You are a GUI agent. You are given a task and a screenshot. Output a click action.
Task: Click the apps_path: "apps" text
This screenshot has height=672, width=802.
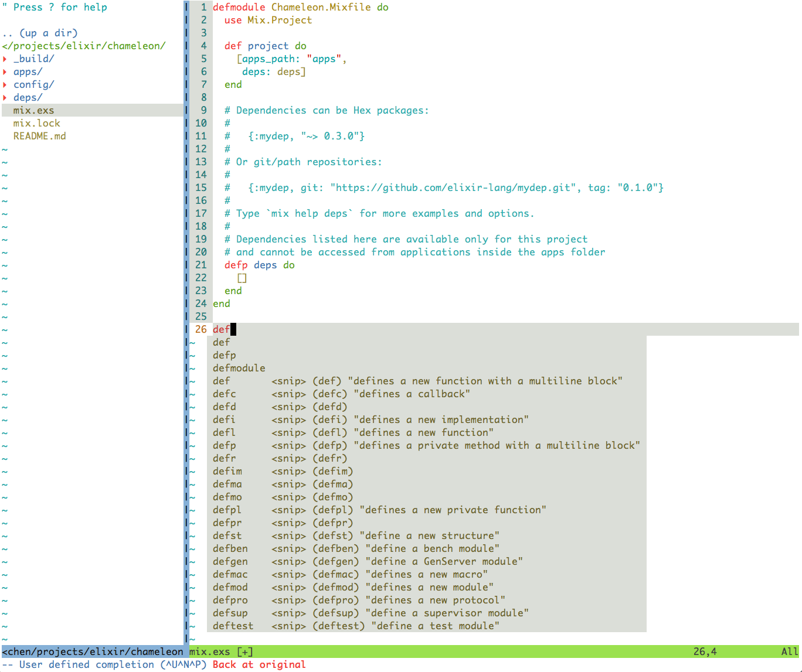coord(292,59)
